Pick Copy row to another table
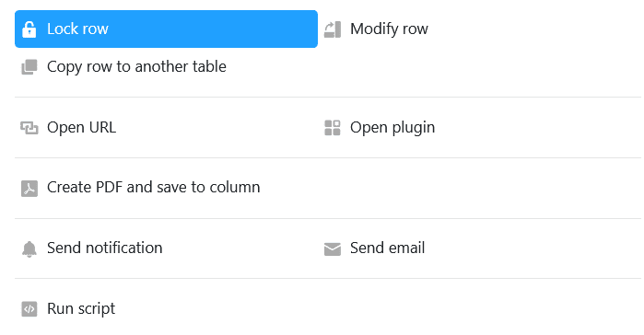644x335 pixels. click(x=136, y=66)
